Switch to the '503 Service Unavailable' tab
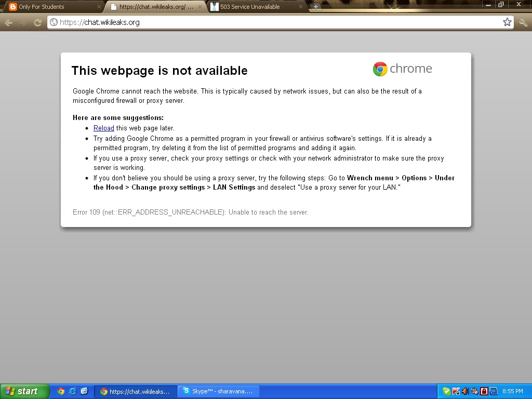Image resolution: width=532 pixels, height=399 pixels. [x=256, y=7]
